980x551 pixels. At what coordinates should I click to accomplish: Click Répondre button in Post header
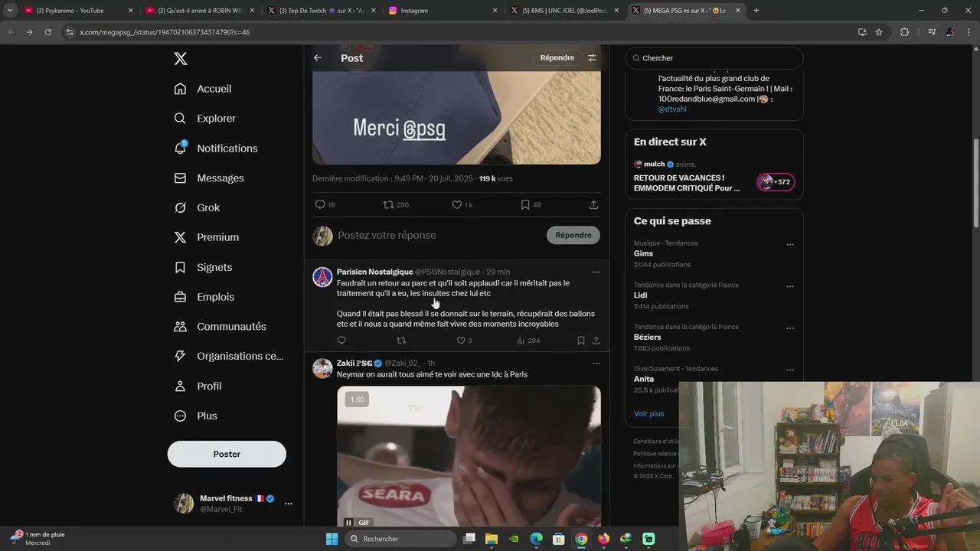(557, 58)
